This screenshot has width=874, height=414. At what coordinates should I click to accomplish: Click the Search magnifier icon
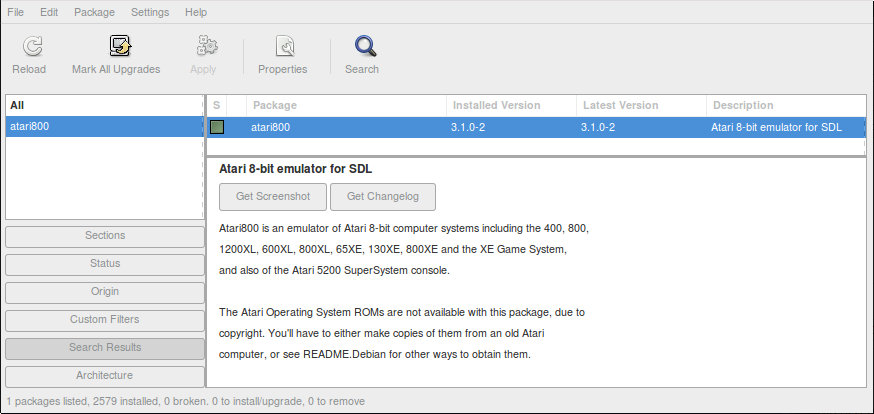[x=362, y=46]
